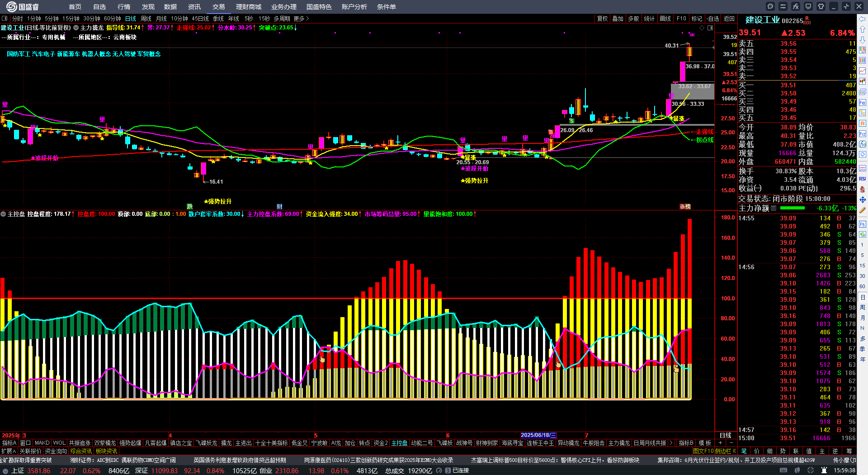Click the candlestick icon in status bar
The image size is (868, 475).
[797, 470]
